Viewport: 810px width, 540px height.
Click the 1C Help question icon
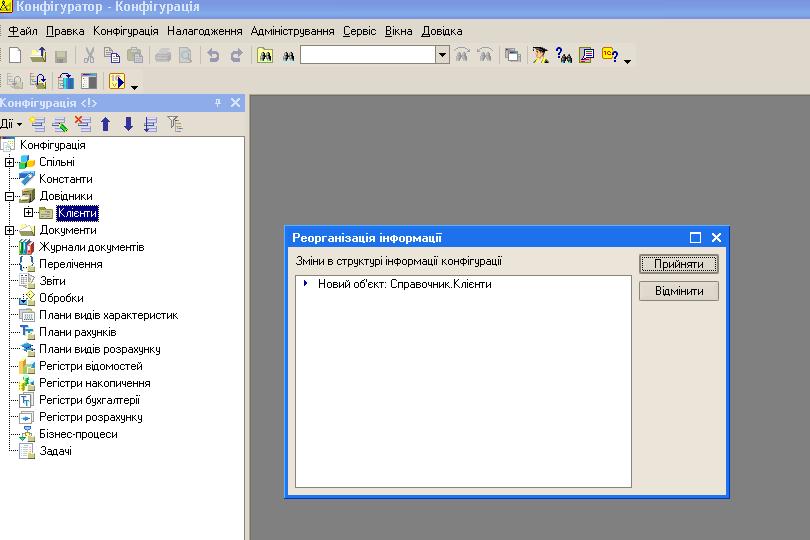pyautogui.click(x=610, y=54)
